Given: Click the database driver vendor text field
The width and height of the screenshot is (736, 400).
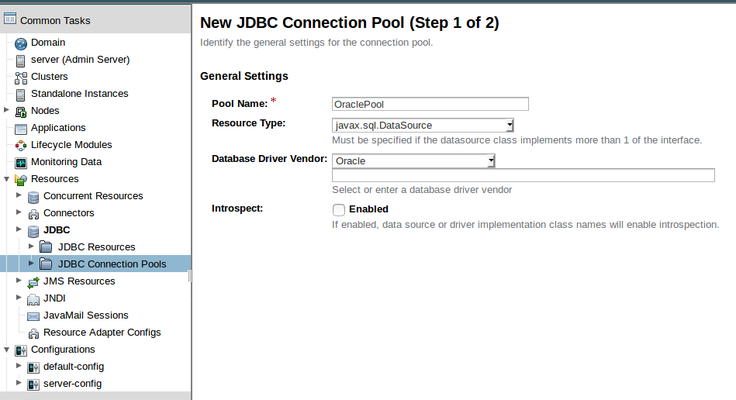Looking at the screenshot, I should coord(523,175).
